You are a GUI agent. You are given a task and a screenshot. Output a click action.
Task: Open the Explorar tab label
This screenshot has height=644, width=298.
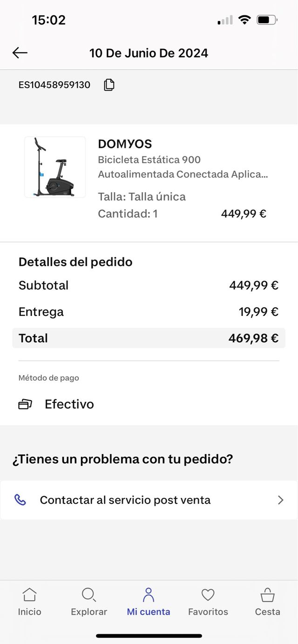pos(89,612)
